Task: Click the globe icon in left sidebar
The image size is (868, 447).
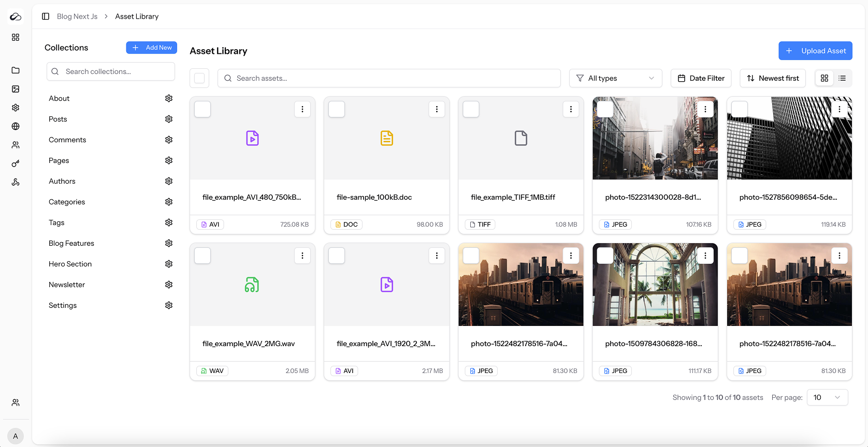Action: 16,126
